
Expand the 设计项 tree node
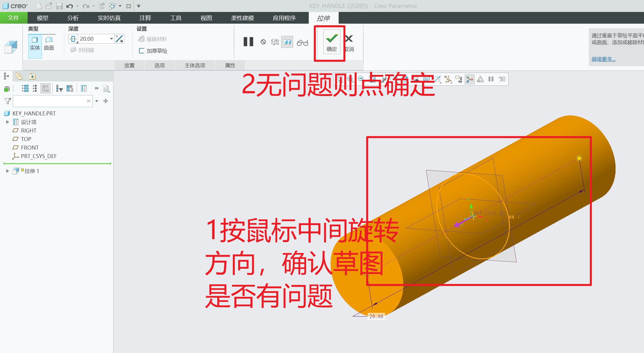(7, 122)
